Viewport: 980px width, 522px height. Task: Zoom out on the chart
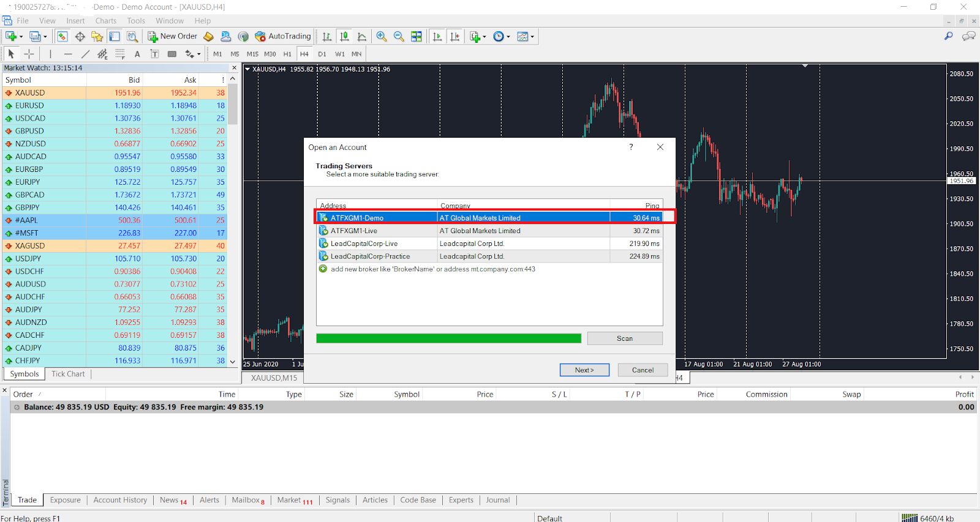[x=399, y=37]
